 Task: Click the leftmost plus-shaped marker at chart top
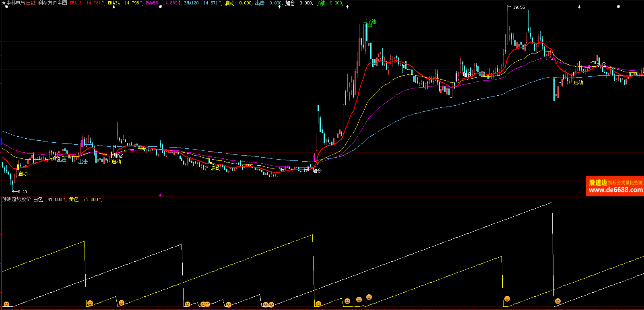279,7
